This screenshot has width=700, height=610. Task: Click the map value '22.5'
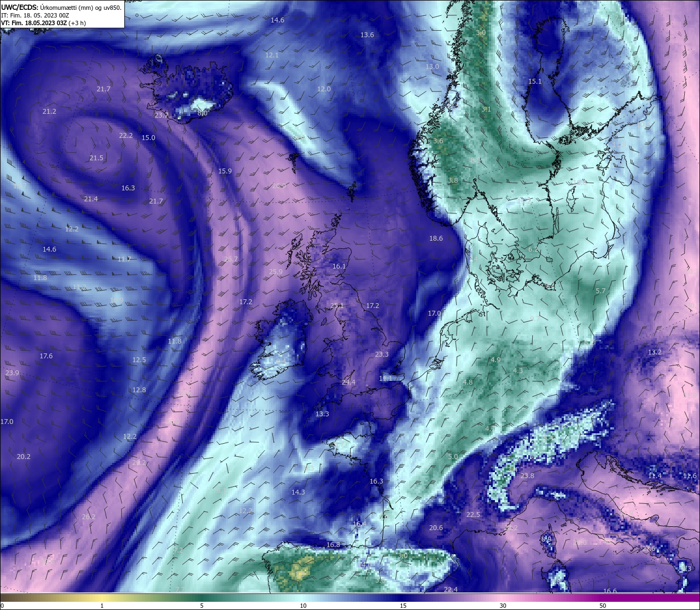[473, 515]
